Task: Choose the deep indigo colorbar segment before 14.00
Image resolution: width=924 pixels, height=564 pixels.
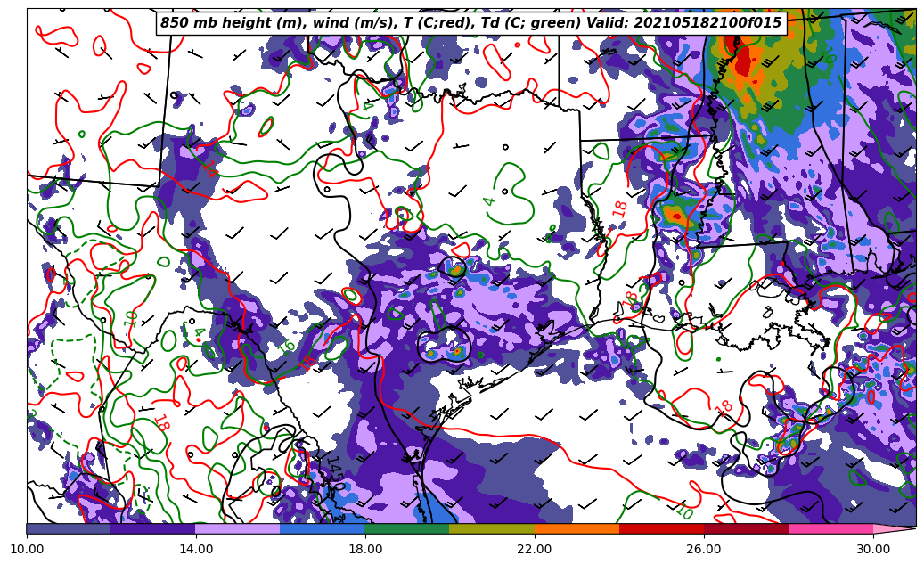Action: (x=153, y=528)
